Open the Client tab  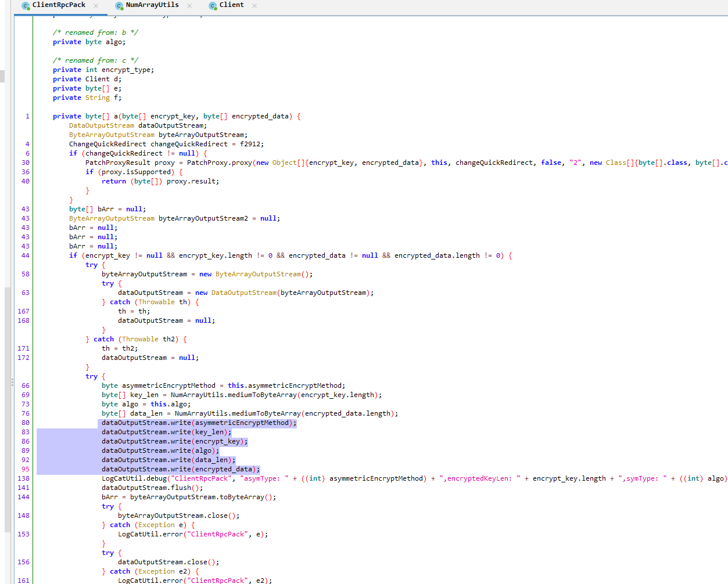(x=231, y=5)
